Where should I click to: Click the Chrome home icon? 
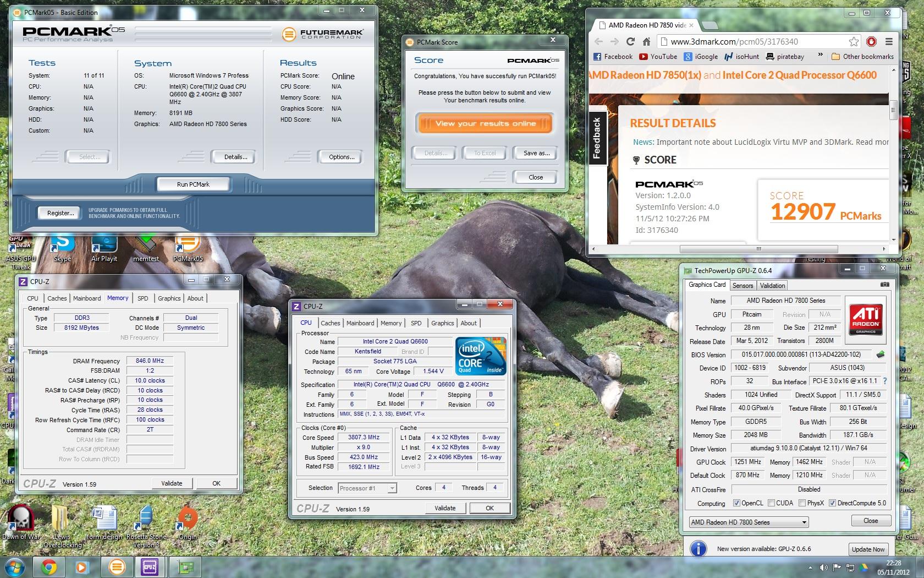pos(647,41)
